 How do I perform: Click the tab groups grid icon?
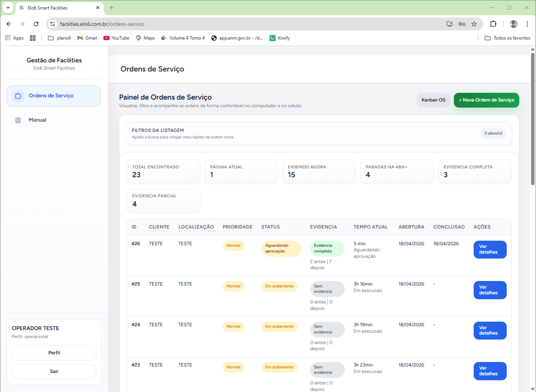(33, 38)
